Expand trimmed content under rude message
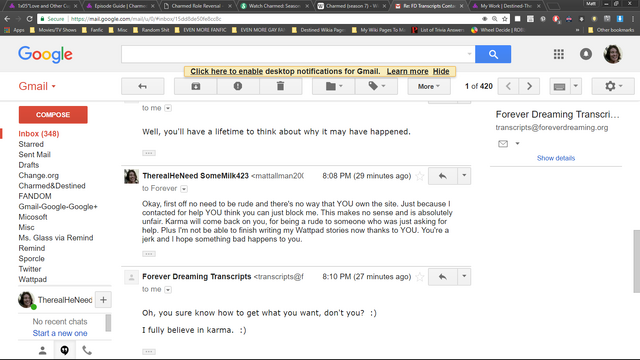Image resolution: width=640 pixels, height=360 pixels. click(149, 254)
